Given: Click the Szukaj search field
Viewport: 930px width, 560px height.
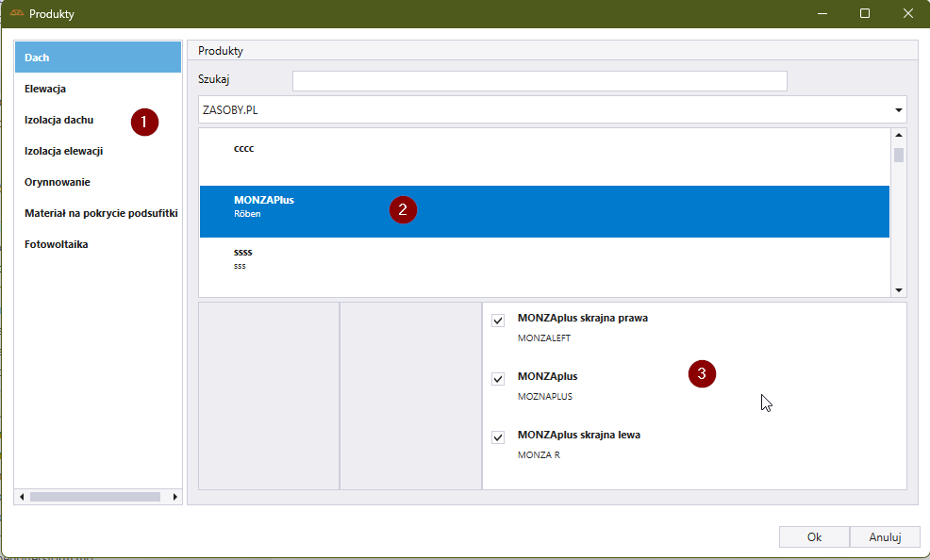Looking at the screenshot, I should (x=540, y=81).
